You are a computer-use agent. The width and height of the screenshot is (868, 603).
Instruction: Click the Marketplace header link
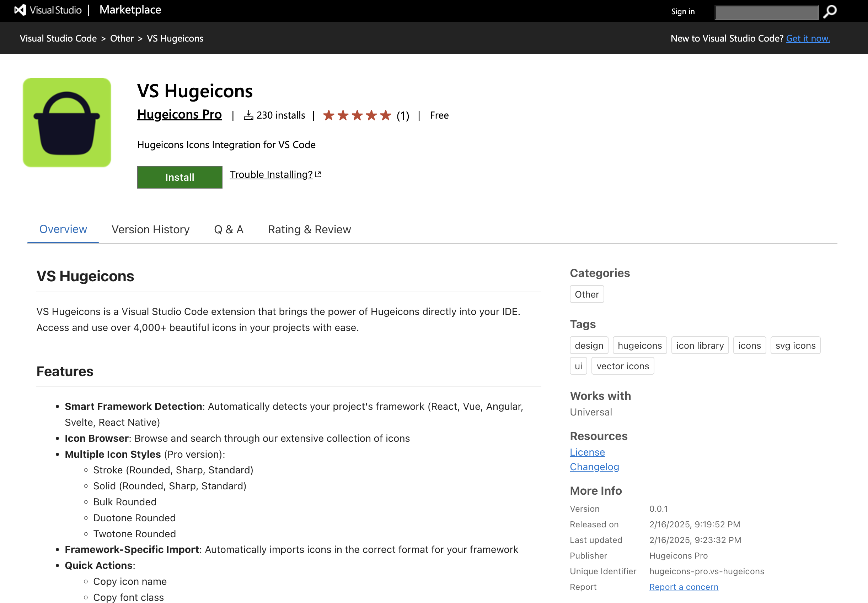[130, 10]
